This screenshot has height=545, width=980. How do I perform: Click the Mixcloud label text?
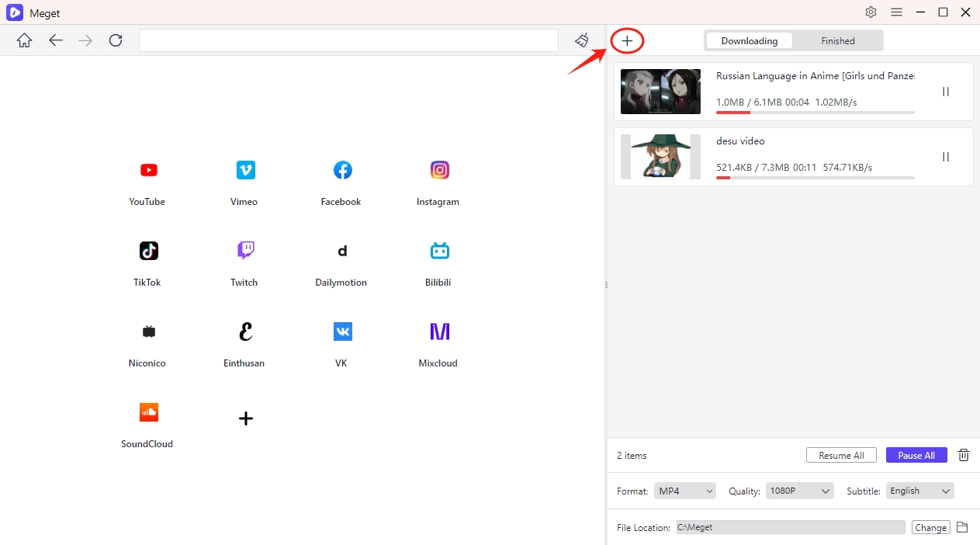438,363
